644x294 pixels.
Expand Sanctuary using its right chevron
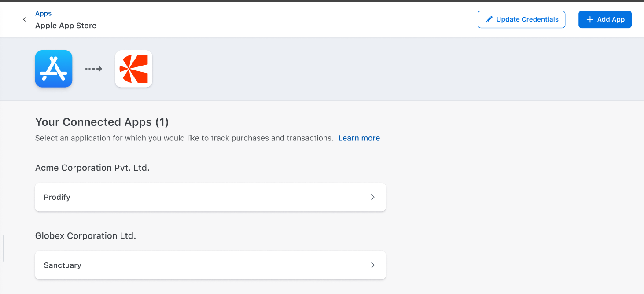pyautogui.click(x=372, y=265)
